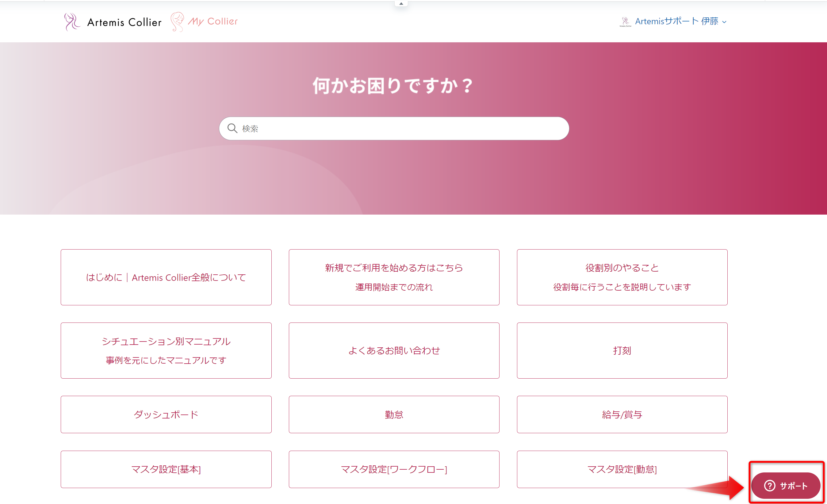Click the My Collier face logo

click(x=177, y=22)
